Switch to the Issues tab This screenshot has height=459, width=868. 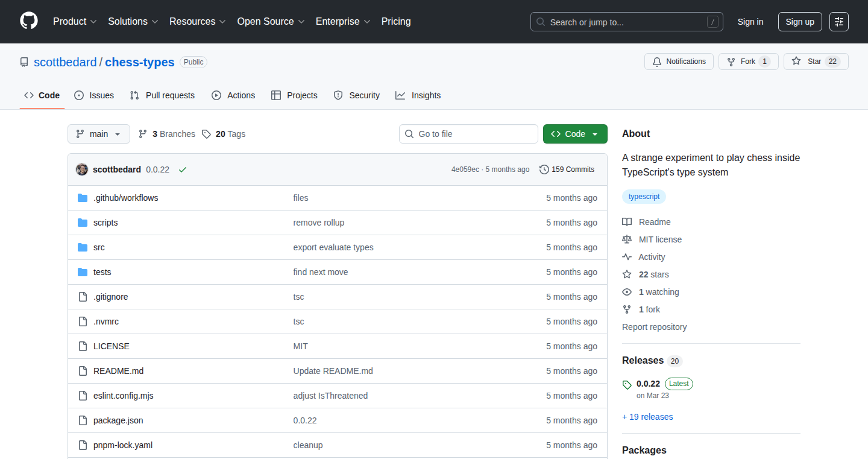point(94,95)
